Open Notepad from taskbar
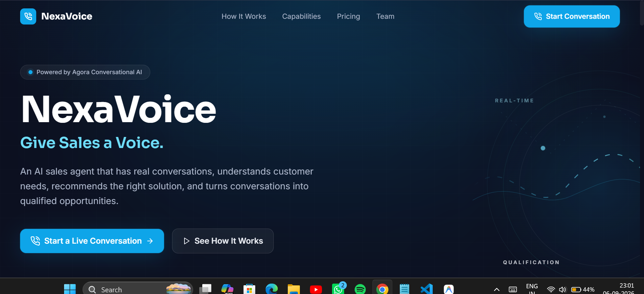This screenshot has height=294, width=644. pos(405,289)
